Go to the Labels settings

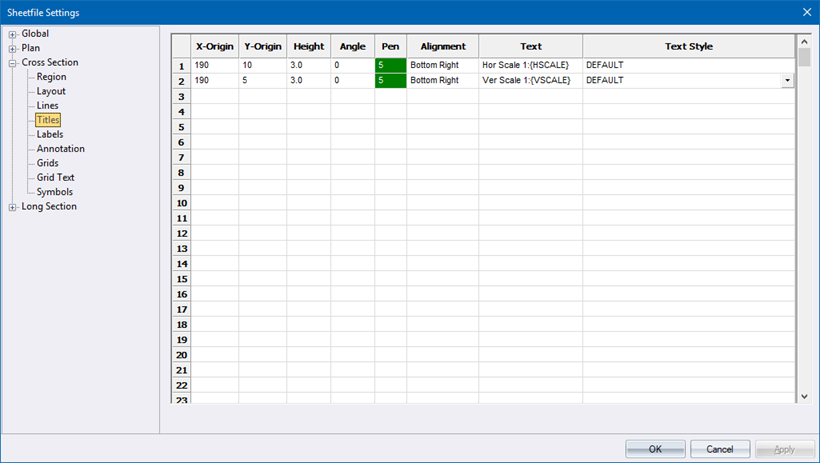pos(50,134)
